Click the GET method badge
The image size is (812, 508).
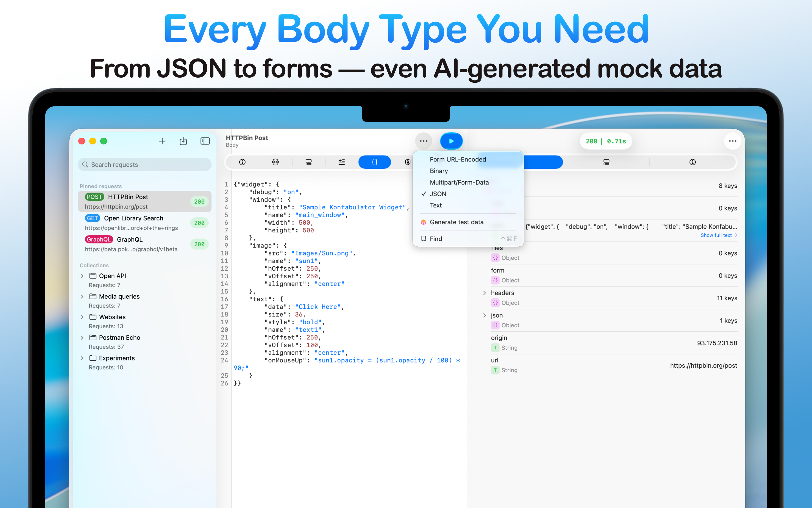(x=92, y=218)
